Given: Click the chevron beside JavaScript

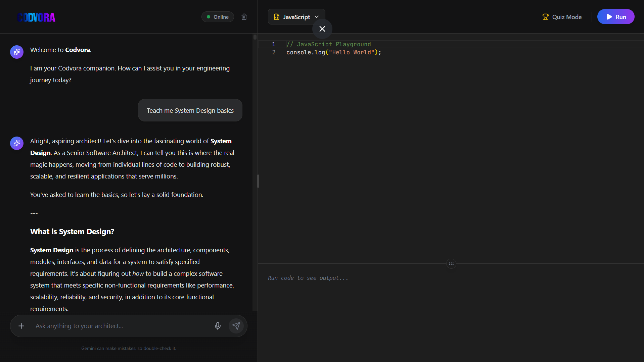Looking at the screenshot, I should point(317,17).
